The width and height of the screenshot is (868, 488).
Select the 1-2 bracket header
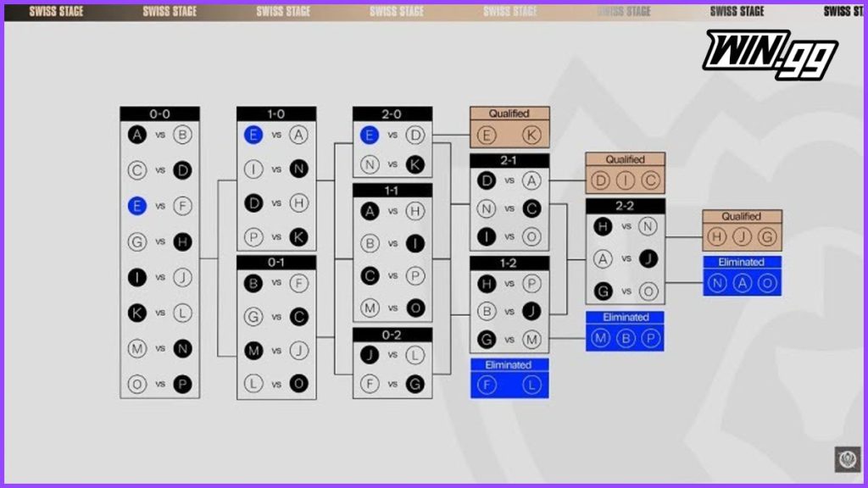pos(509,263)
